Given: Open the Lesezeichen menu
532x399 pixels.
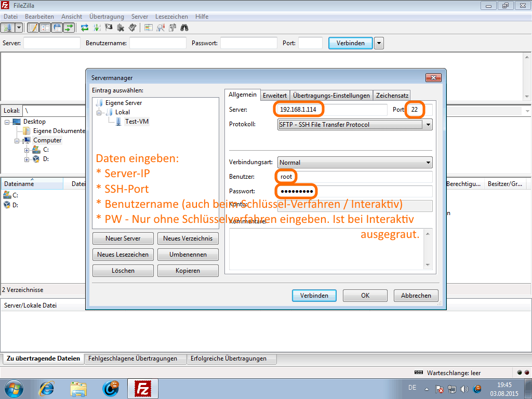Looking at the screenshot, I should point(171,16).
